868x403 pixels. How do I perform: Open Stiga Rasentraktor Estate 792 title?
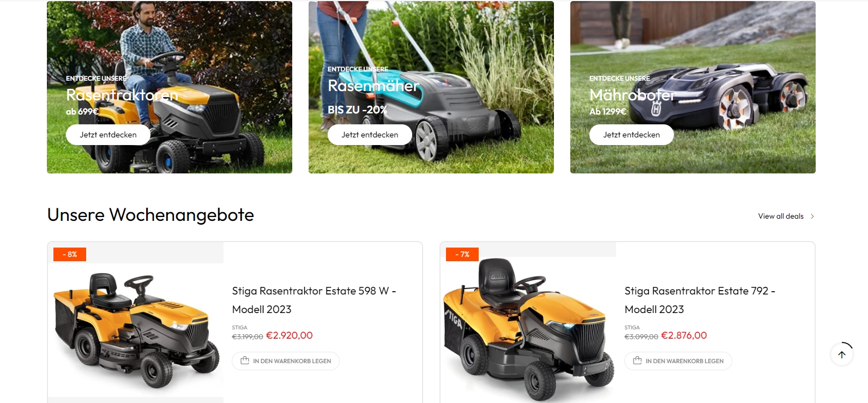point(700,300)
